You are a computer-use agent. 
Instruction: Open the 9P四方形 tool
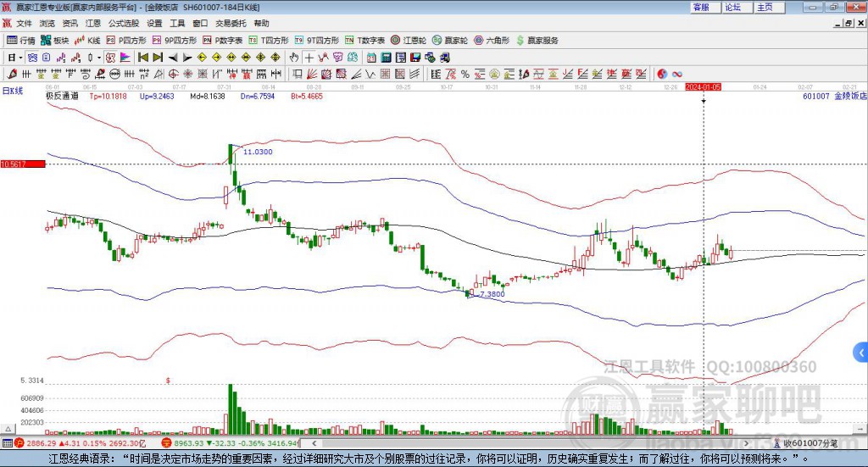click(x=175, y=41)
